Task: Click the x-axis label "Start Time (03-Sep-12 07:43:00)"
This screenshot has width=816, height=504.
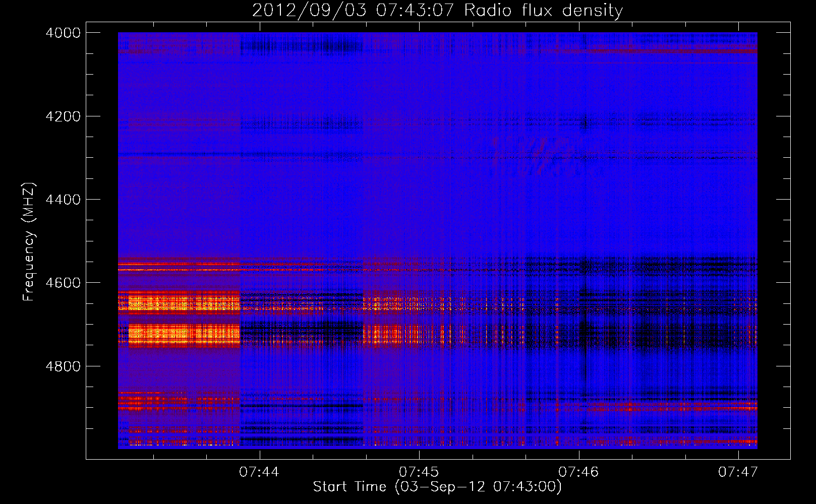Action: pyautogui.click(x=437, y=487)
